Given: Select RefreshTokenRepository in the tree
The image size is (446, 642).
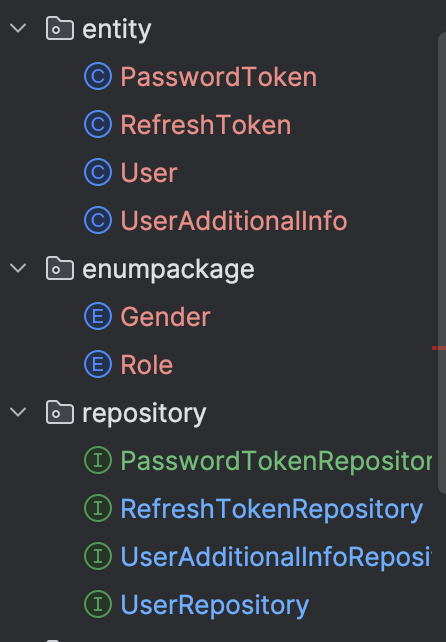Looking at the screenshot, I should 272,509.
